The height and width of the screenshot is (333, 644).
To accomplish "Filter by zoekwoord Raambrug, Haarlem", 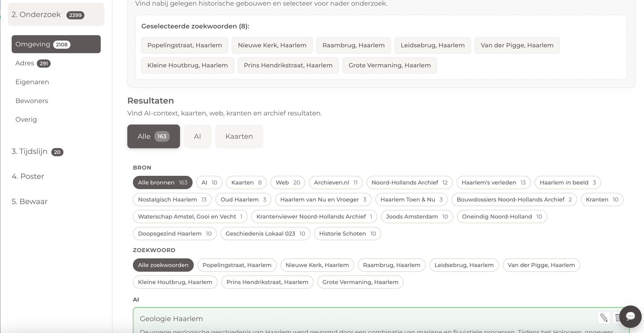I will 391,265.
